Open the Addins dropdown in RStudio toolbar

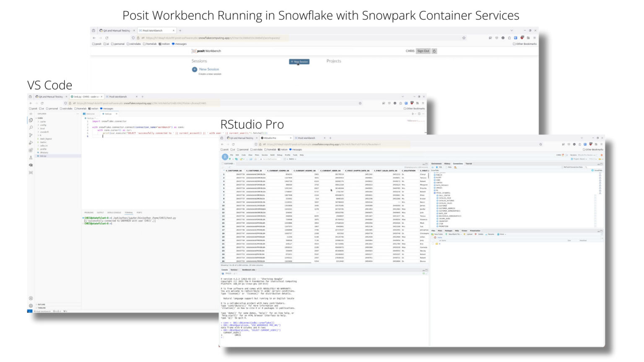292,159
